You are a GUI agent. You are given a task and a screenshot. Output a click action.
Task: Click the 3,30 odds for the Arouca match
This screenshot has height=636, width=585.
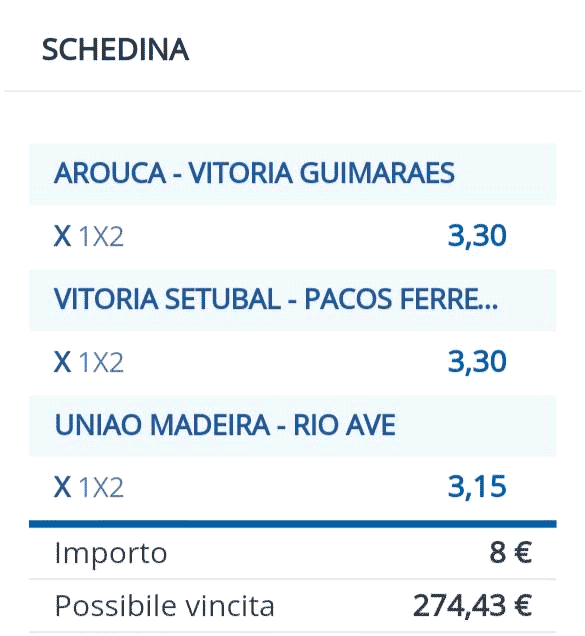(477, 236)
